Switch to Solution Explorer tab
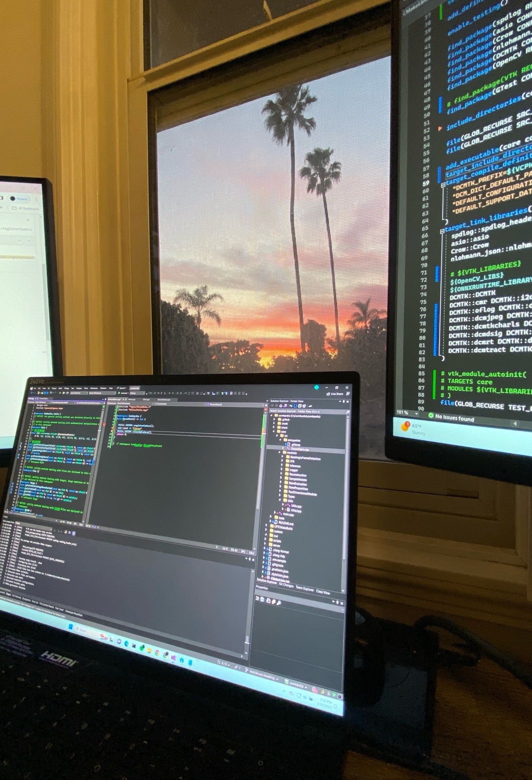This screenshot has height=780, width=532. pyautogui.click(x=266, y=581)
